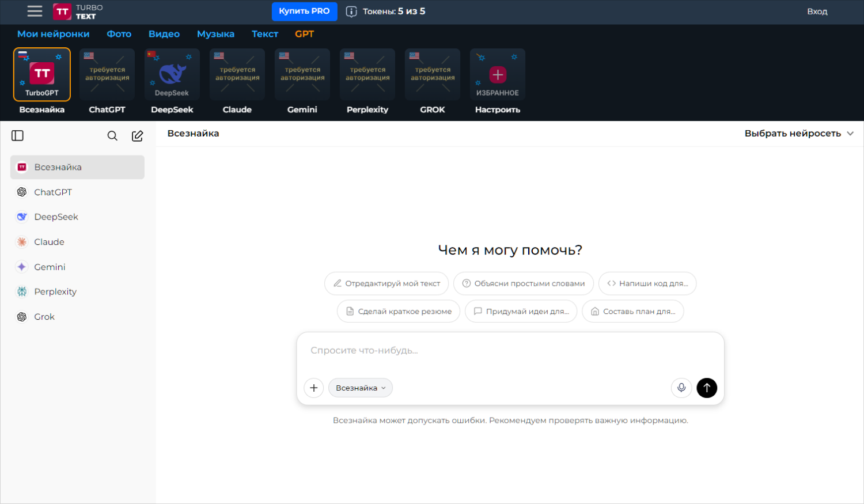Open Grok in the sidebar list

click(x=77, y=317)
